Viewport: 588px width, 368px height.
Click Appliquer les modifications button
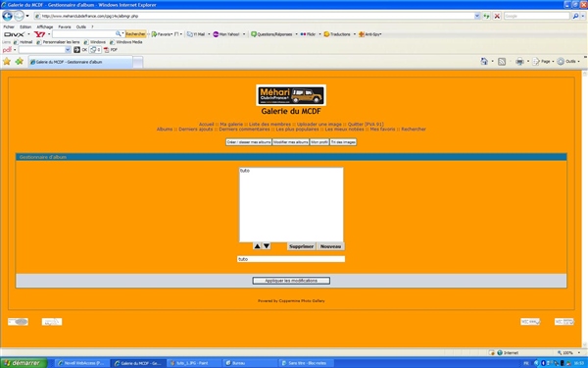(291, 281)
